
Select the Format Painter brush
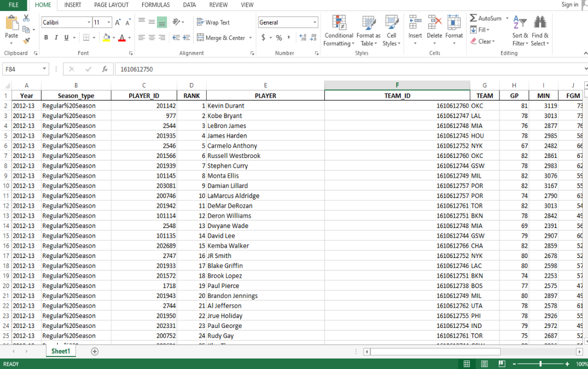point(26,40)
